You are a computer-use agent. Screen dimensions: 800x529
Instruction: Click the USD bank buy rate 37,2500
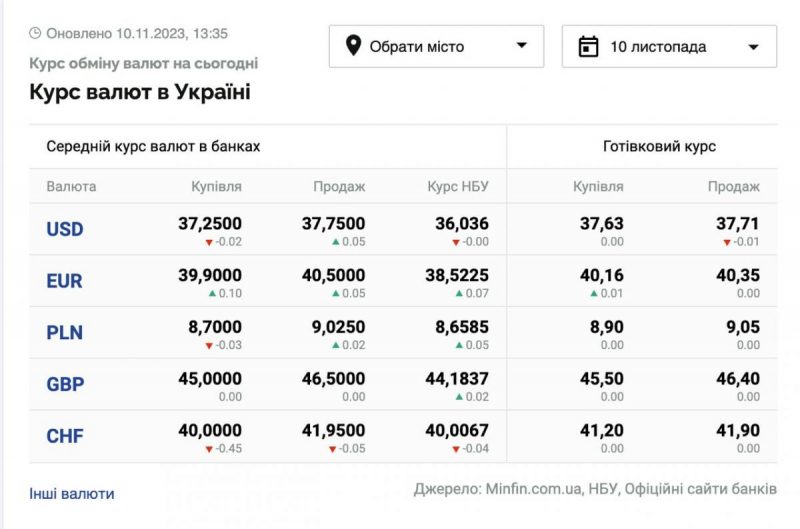tap(210, 224)
